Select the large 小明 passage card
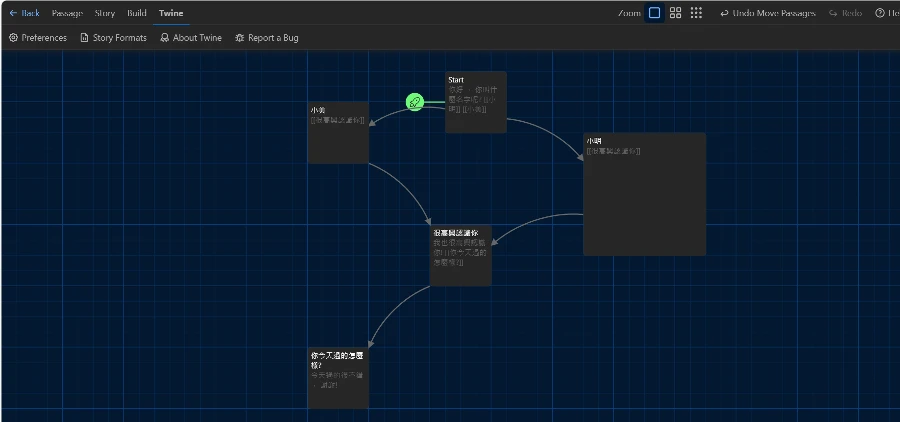This screenshot has width=900, height=422. [644, 194]
